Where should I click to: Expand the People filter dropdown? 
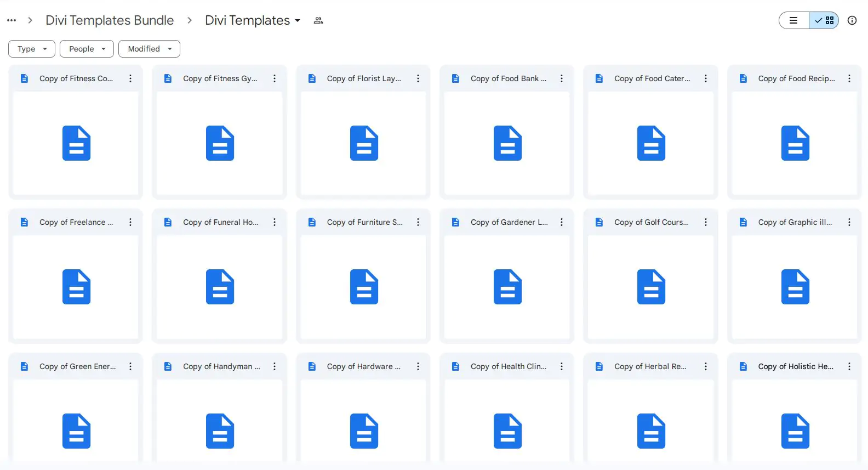(87, 49)
